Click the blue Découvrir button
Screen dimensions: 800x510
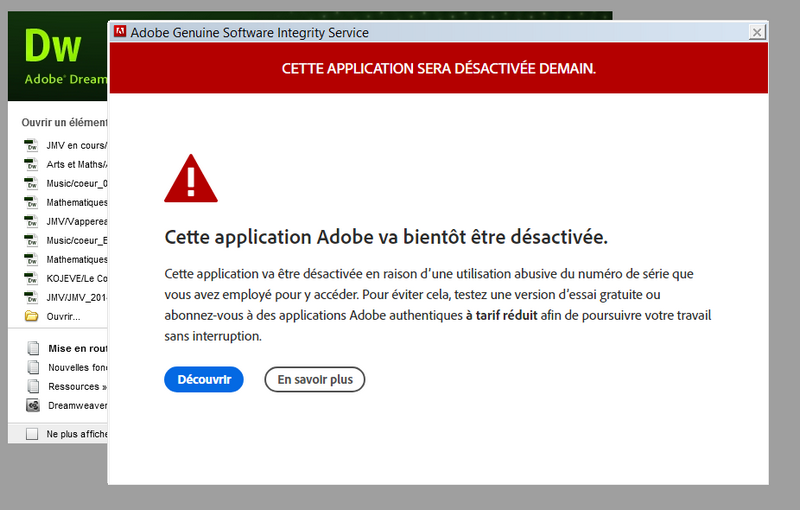click(204, 379)
